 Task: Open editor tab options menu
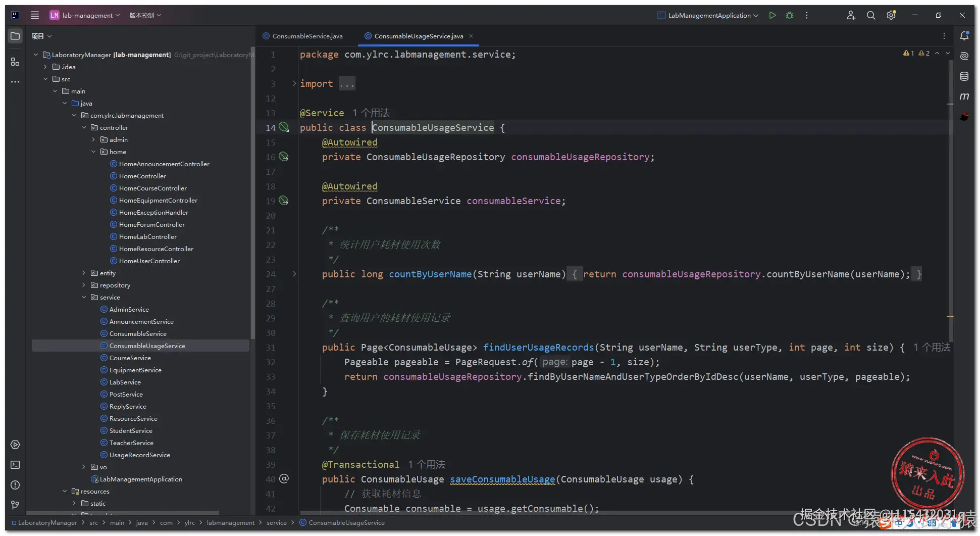point(944,36)
